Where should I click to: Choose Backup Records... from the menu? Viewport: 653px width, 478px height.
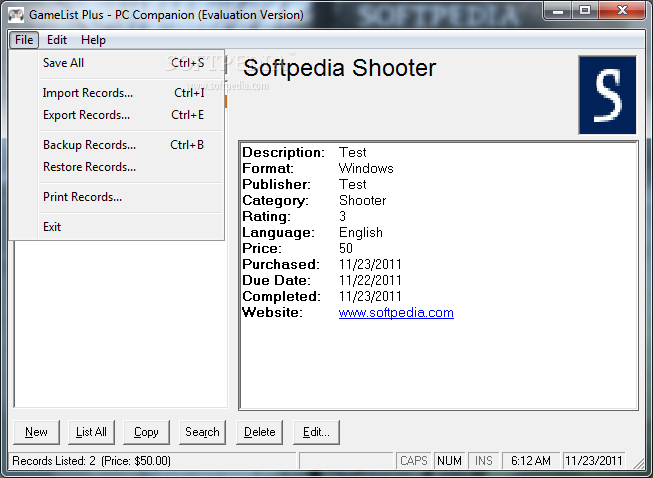pyautogui.click(x=131, y=145)
